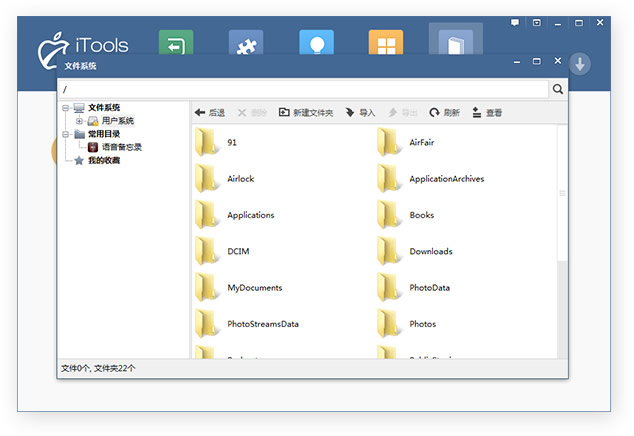Collapse the 文件系统 tree node
Screen dimensions: 634x436
pyautogui.click(x=66, y=108)
